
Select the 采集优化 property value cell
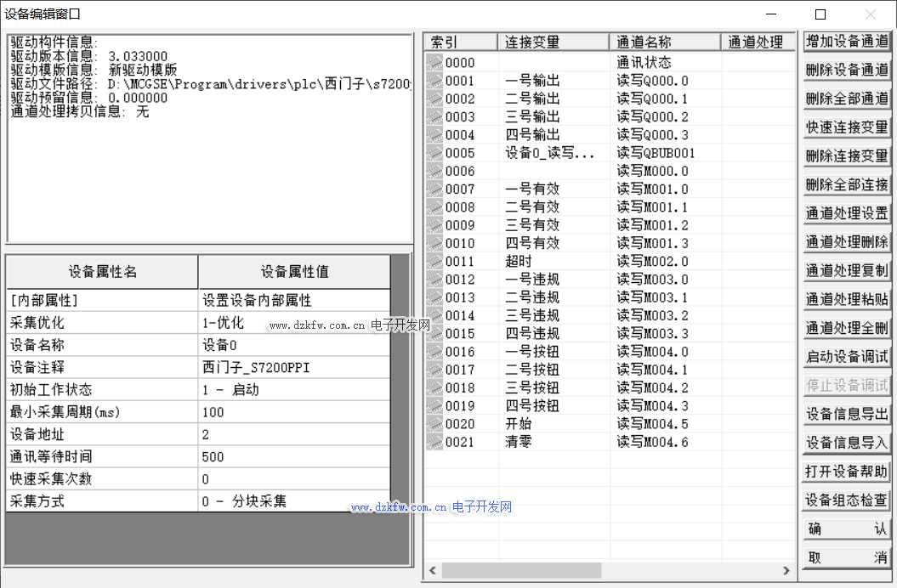[x=293, y=323]
